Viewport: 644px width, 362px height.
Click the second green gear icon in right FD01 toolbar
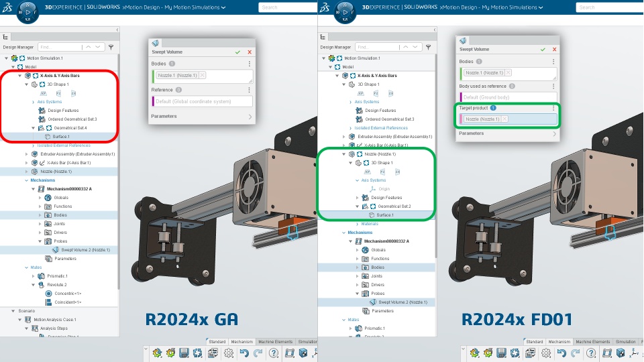coord(488,353)
